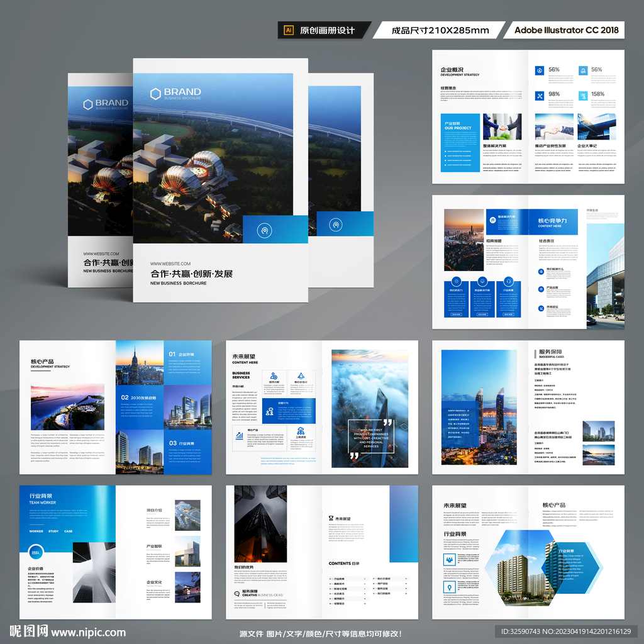
Task: Click the 01 企业环境 blue tile
Action: [x=187, y=363]
